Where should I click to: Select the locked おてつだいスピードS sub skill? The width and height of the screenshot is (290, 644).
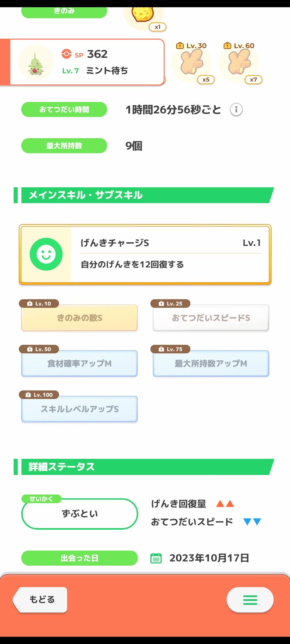[211, 318]
